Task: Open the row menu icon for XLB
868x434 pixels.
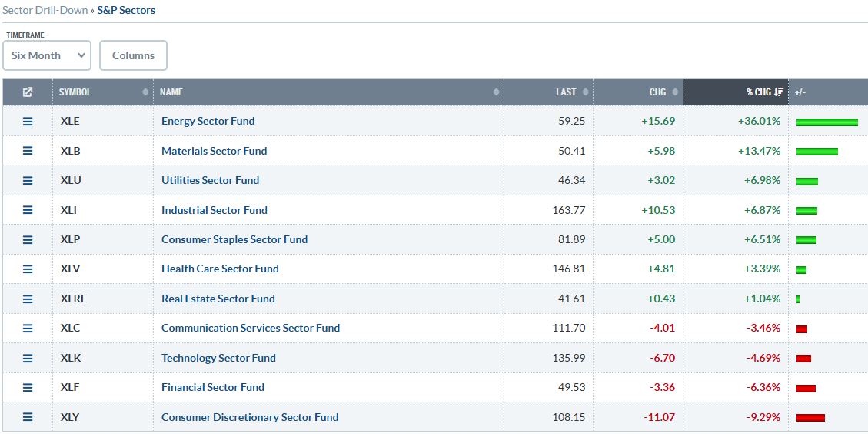Action: coord(28,151)
